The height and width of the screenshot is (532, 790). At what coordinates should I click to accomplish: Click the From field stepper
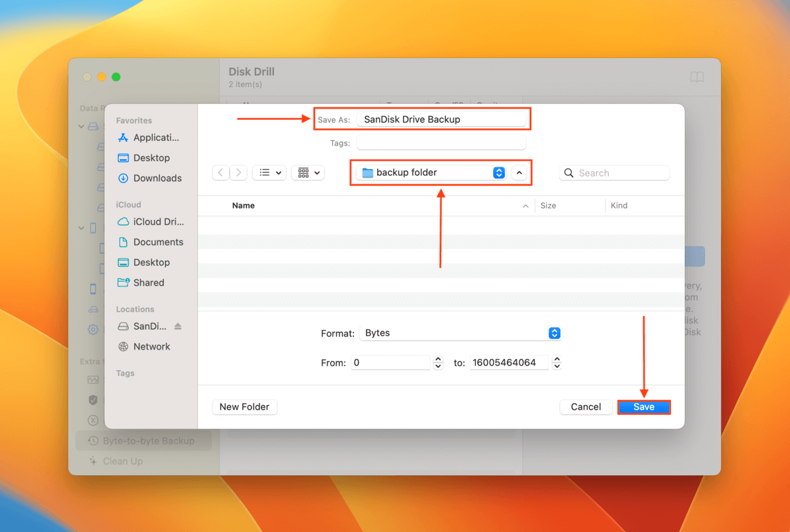coord(438,363)
